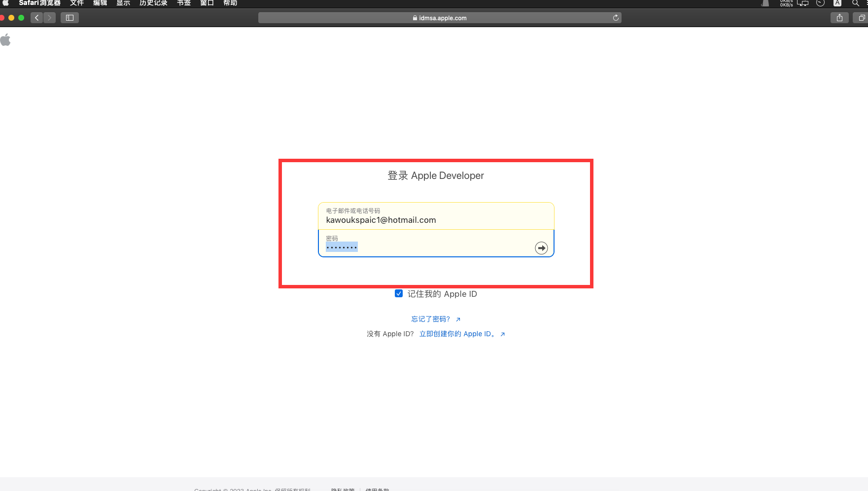This screenshot has height=491, width=868.
Task: Open the 历史记录 menu
Action: pos(153,3)
